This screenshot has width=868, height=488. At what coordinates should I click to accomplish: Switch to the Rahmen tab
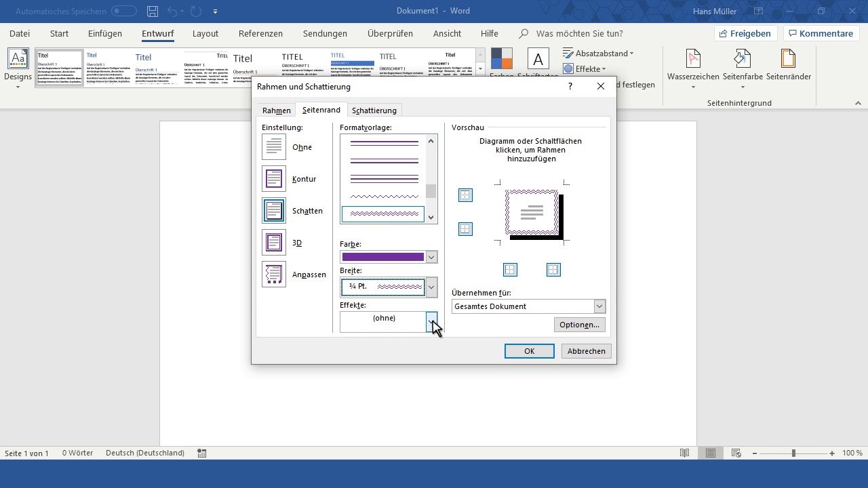tap(277, 110)
